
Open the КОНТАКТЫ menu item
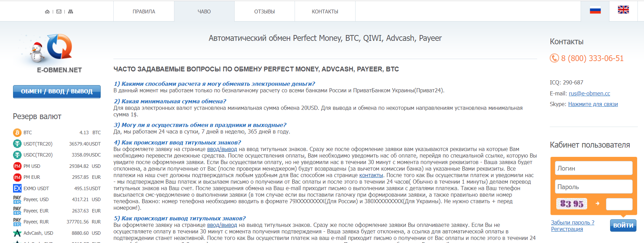325,12
